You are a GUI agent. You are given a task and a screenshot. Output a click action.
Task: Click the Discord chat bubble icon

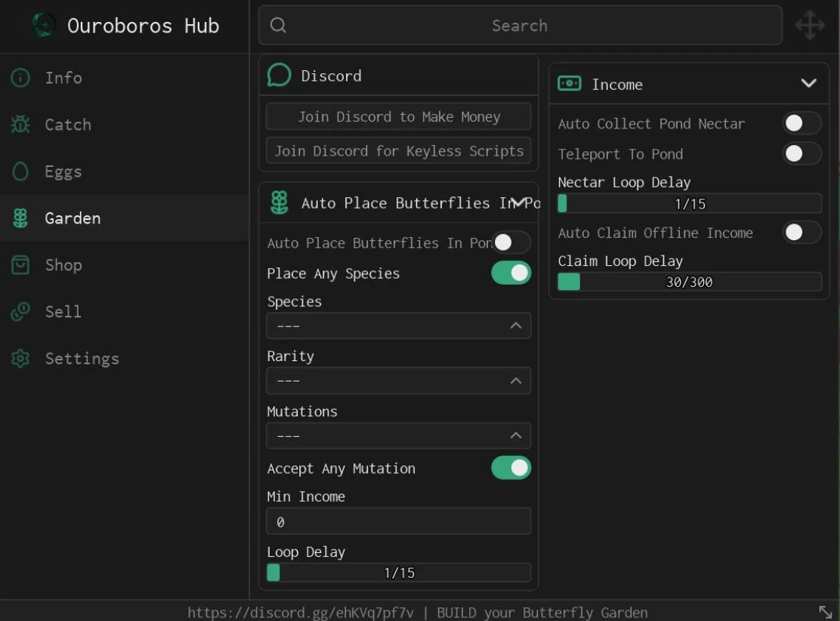pyautogui.click(x=279, y=75)
